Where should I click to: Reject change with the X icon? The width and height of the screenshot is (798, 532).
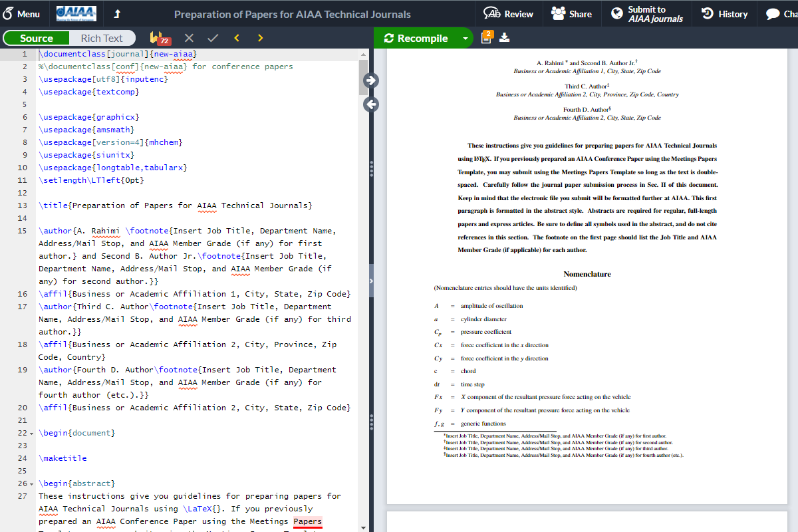tap(189, 39)
